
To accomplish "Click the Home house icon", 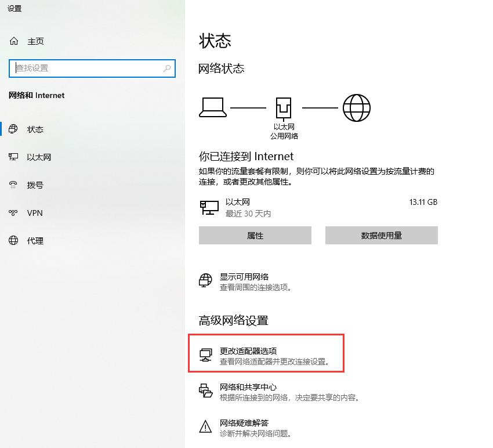I will (14, 41).
